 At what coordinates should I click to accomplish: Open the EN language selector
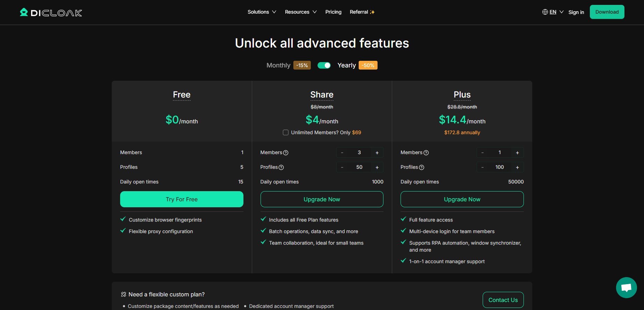[x=553, y=12]
